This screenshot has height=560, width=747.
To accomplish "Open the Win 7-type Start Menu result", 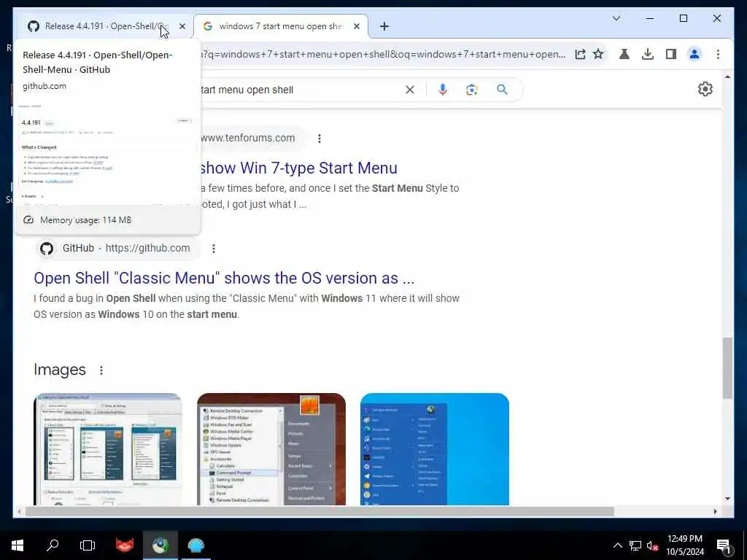I will [x=298, y=168].
